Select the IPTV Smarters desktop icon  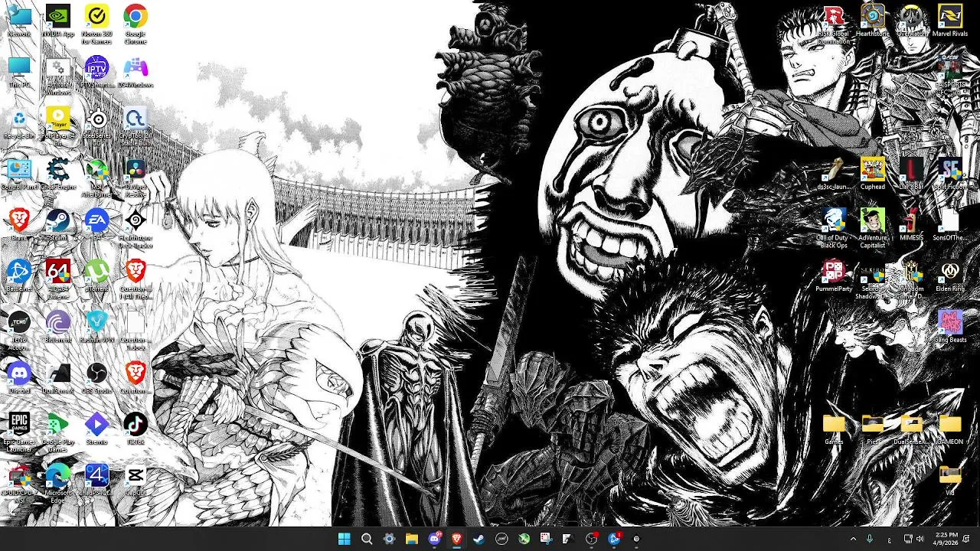pos(96,72)
